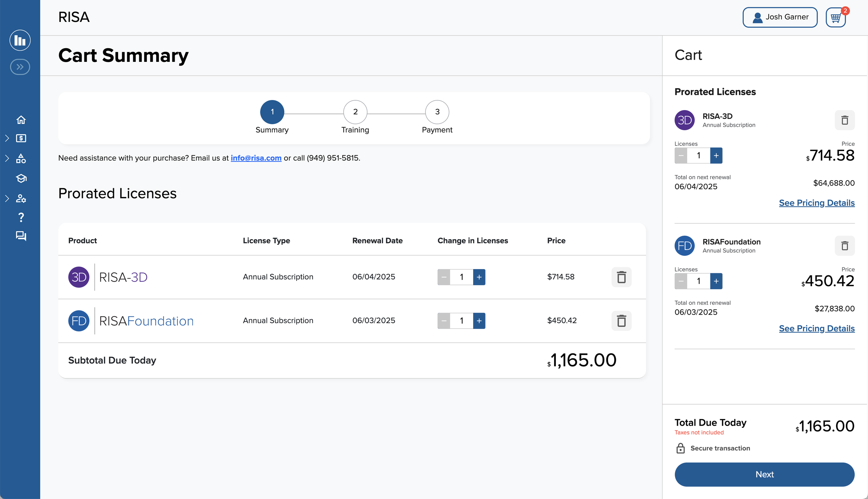Click the Subtotal Due Today label
The width and height of the screenshot is (868, 499).
pyautogui.click(x=112, y=360)
